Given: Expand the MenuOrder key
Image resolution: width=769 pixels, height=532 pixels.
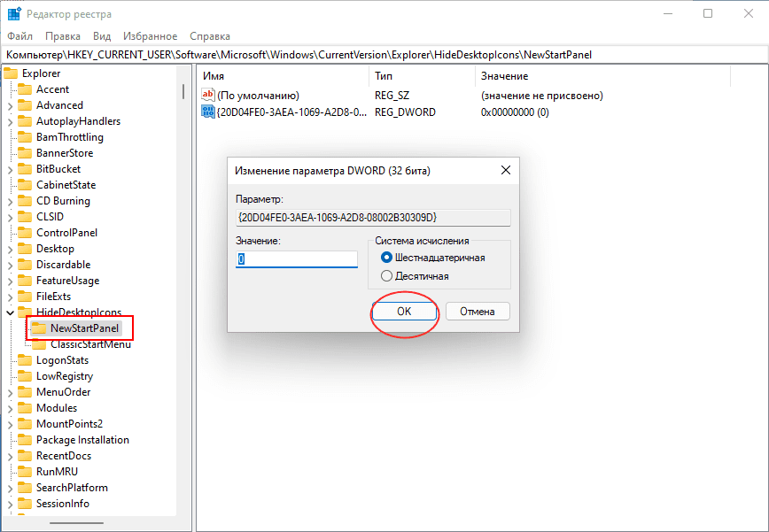Looking at the screenshot, I should tap(11, 392).
